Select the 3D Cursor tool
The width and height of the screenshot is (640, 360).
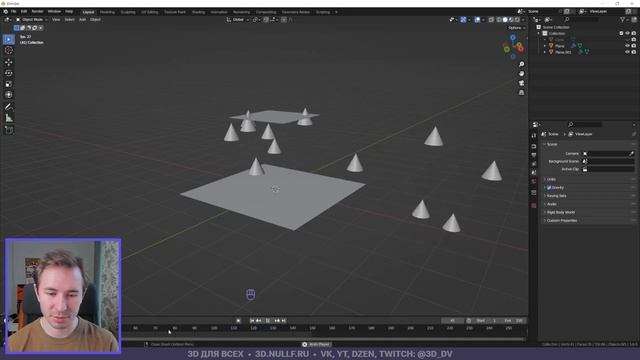click(x=9, y=50)
